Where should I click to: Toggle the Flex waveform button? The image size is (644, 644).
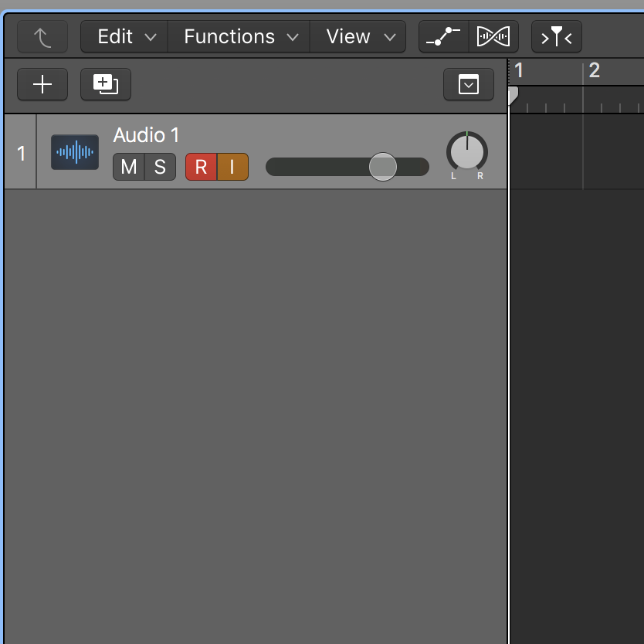point(493,36)
